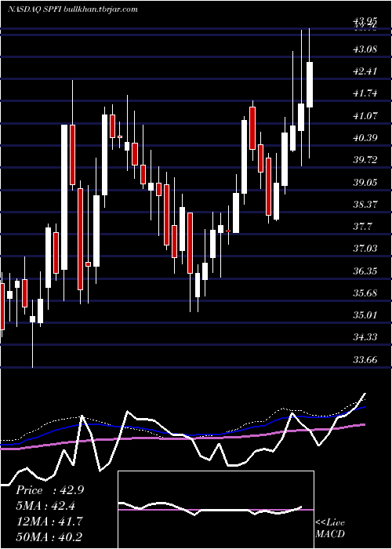
Task: Click the NASDAQ SPFI chart title text
Action: coord(72,9)
